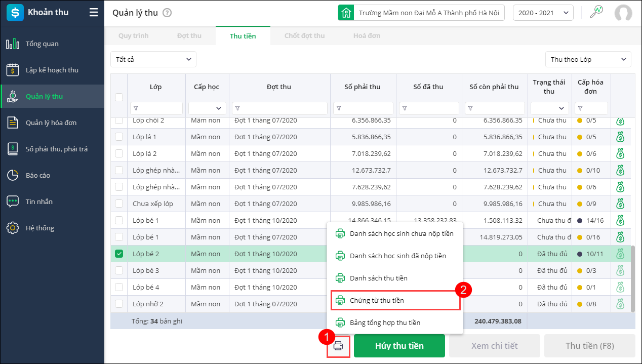Toggle the select-all checkbox in table header

click(x=119, y=97)
